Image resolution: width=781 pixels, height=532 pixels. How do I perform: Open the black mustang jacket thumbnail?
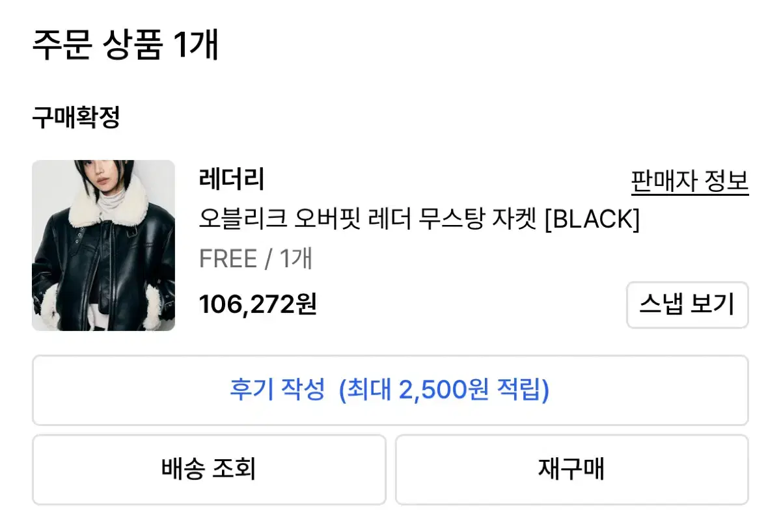pyautogui.click(x=103, y=245)
